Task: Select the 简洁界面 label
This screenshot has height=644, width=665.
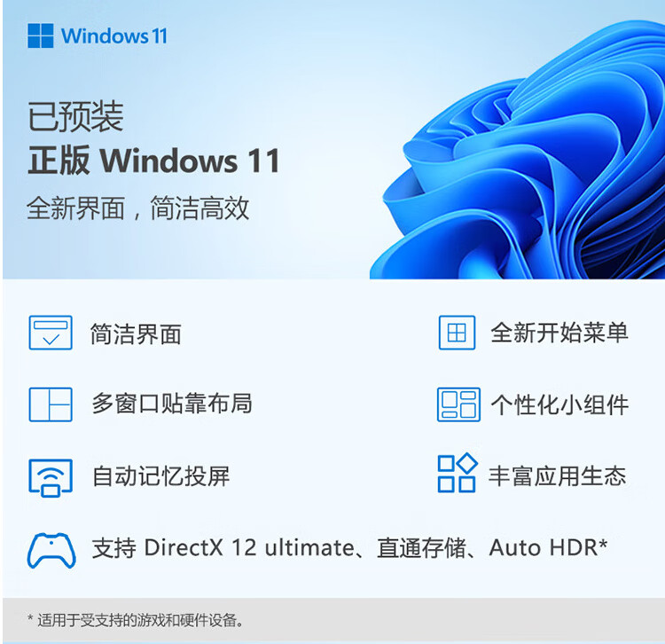Action: tap(136, 334)
